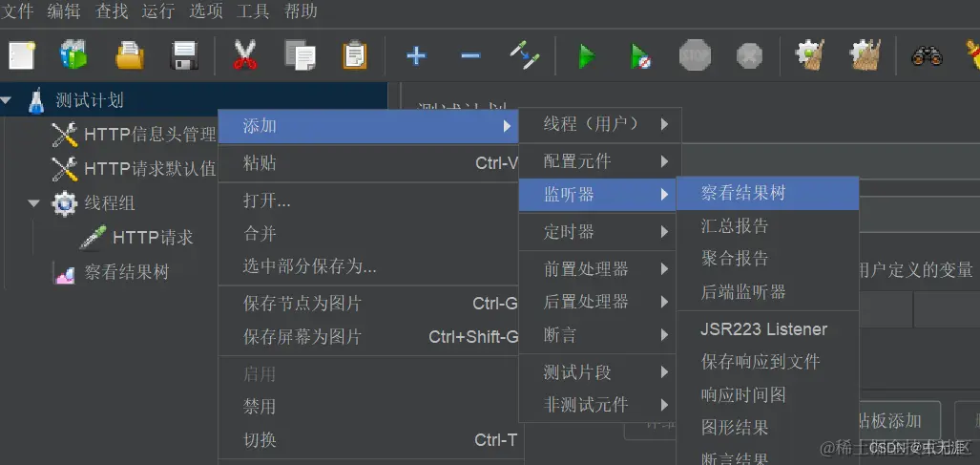Screen dimensions: 980x465
Task: Click wrench icon of HTTP信息头管理器
Action: pos(64,135)
